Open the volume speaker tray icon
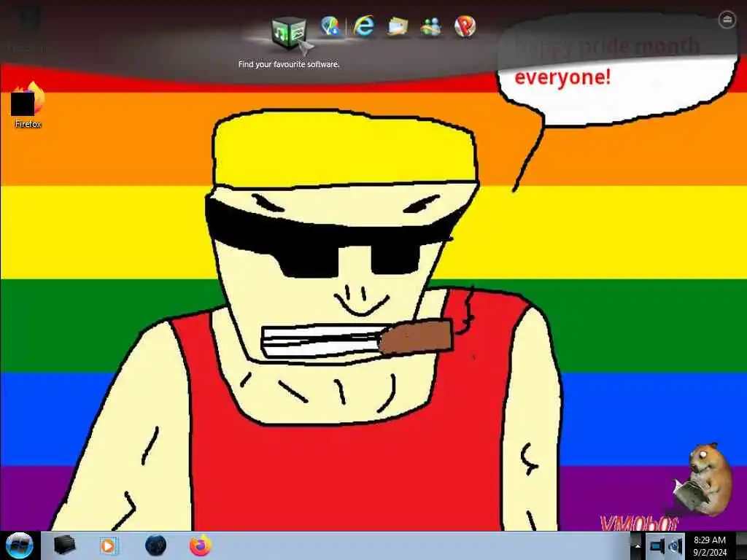This screenshot has height=560, width=747. coord(676,545)
